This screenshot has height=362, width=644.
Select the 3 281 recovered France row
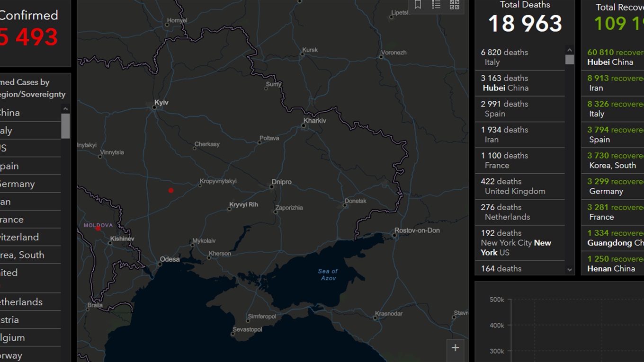point(613,212)
